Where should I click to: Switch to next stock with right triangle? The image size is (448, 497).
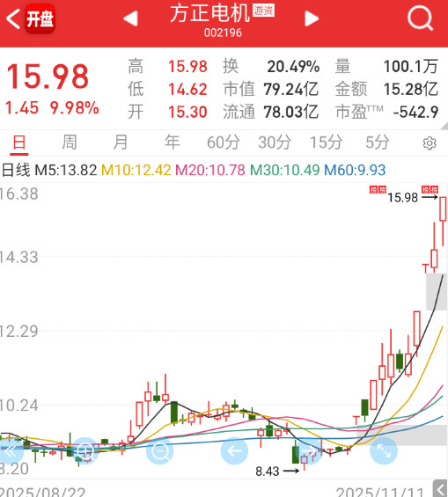click(312, 18)
